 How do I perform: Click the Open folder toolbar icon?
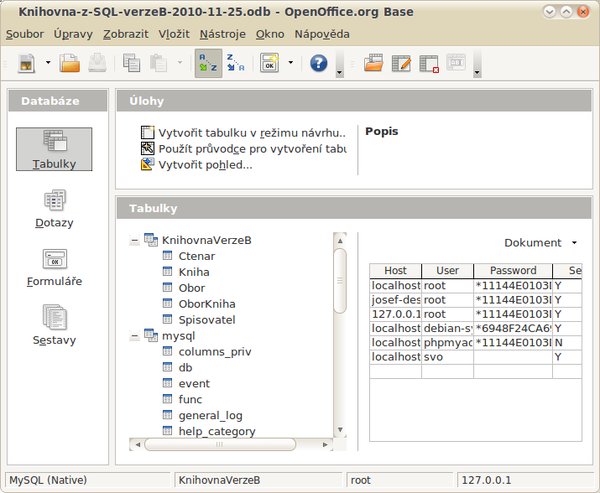coord(70,63)
